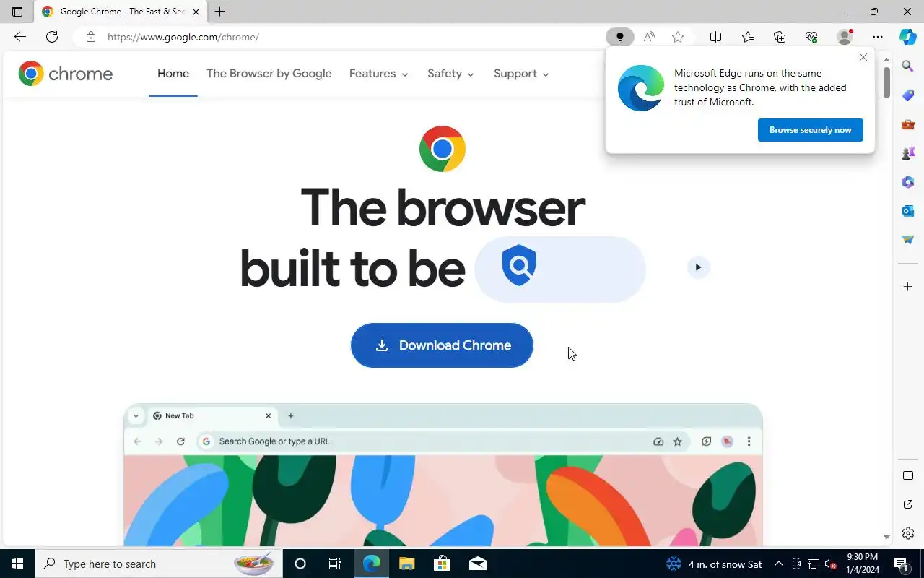The width and height of the screenshot is (924, 578).
Task: Show hidden system tray icons chevron
Action: coord(779,564)
